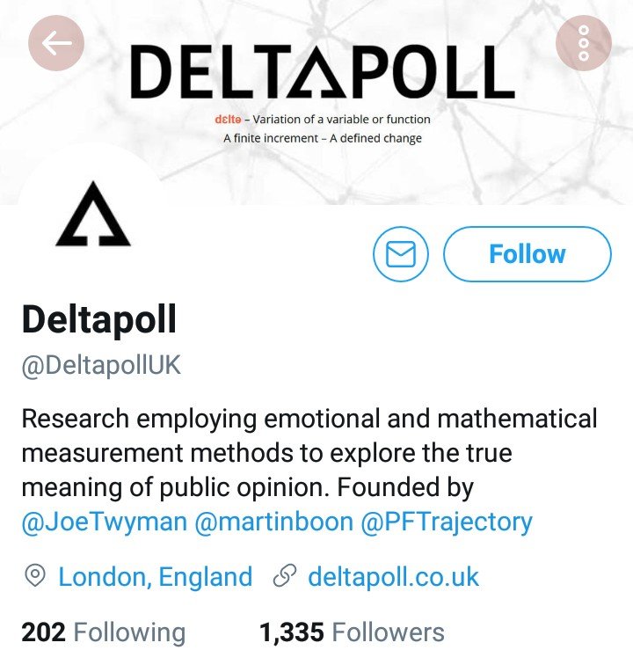Image resolution: width=633 pixels, height=672 pixels.
Task: Open the three-dot overflow menu
Action: pyautogui.click(x=584, y=42)
